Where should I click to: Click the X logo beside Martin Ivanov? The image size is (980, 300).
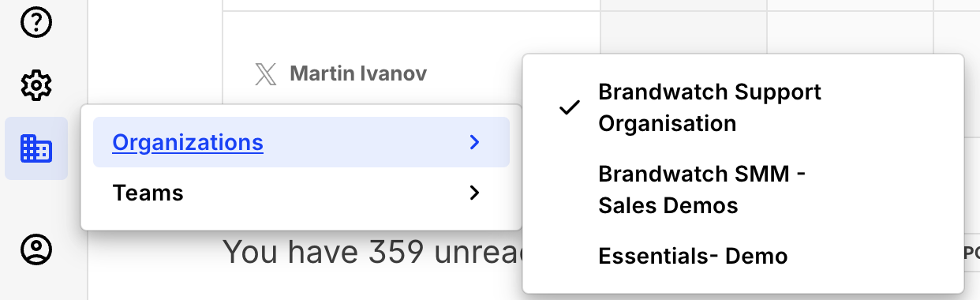tap(266, 74)
